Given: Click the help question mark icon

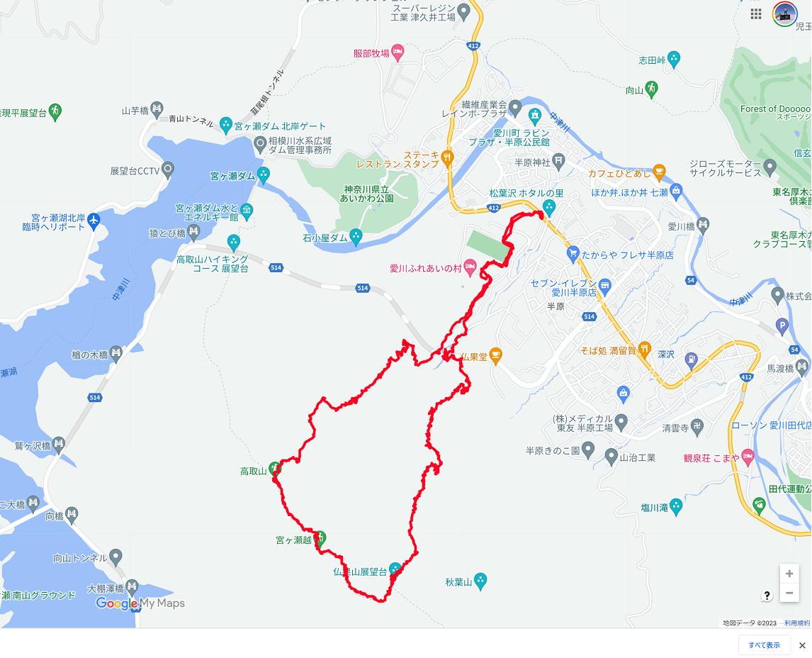Looking at the screenshot, I should coord(767,596).
